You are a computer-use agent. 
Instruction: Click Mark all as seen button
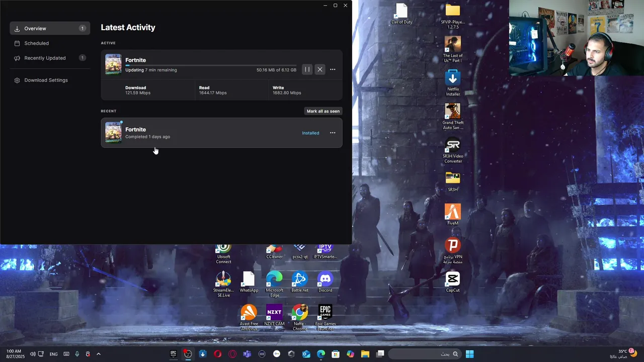(x=323, y=111)
